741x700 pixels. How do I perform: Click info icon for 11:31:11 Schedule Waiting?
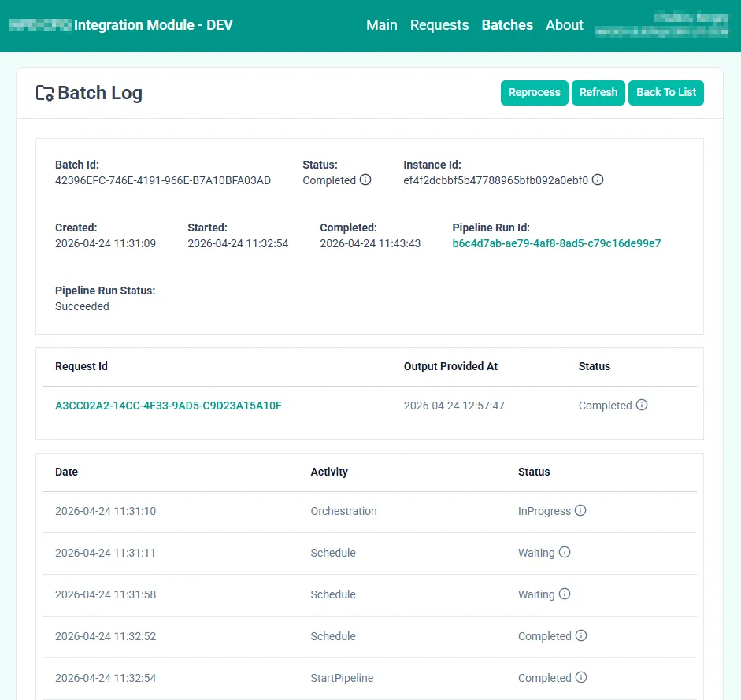[565, 552]
